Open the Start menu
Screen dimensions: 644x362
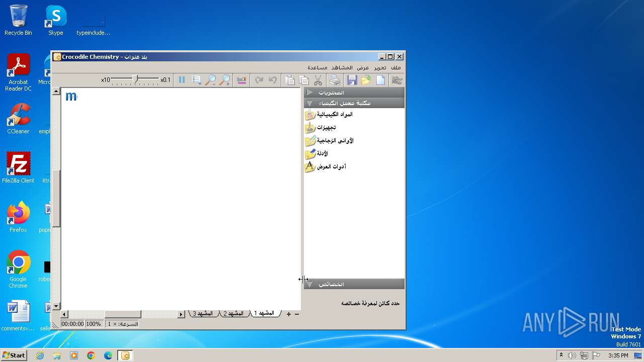(14, 355)
